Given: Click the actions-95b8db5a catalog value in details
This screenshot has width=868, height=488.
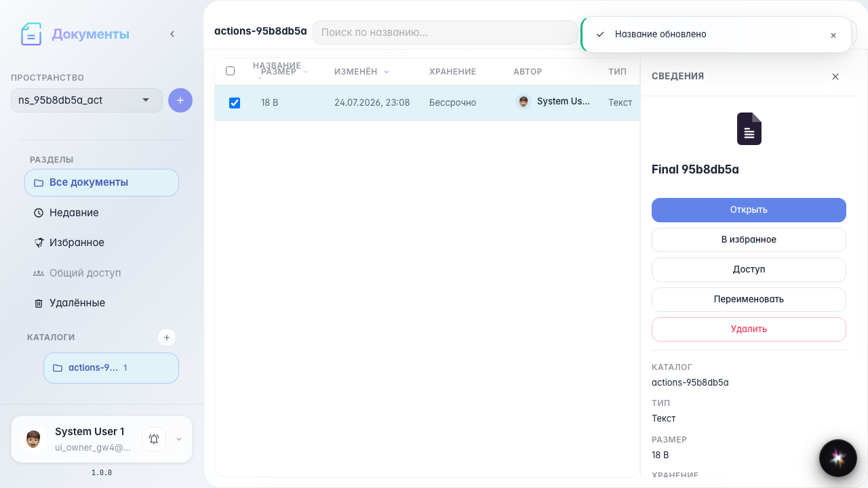Looking at the screenshot, I should click(x=690, y=382).
